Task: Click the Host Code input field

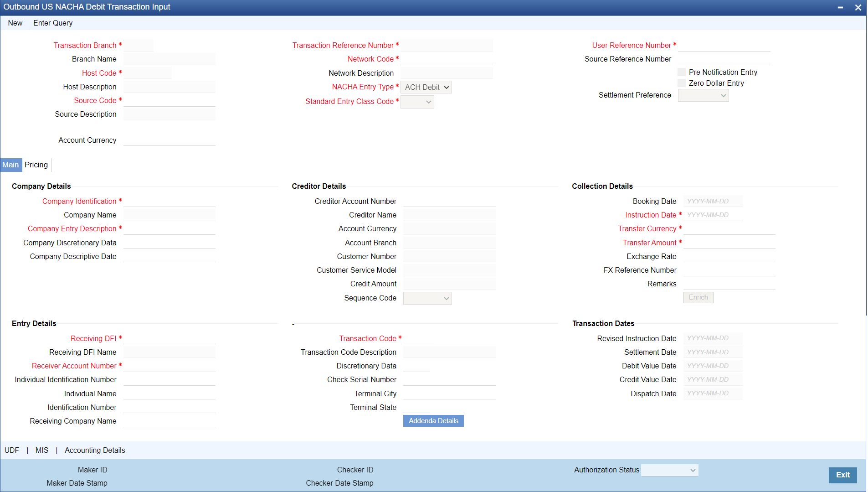Action: pyautogui.click(x=148, y=73)
